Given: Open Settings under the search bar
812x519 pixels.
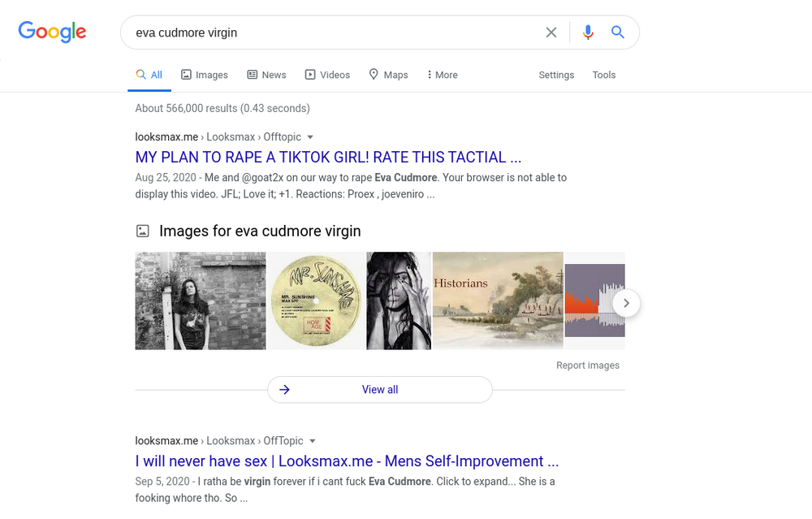Looking at the screenshot, I should point(556,75).
